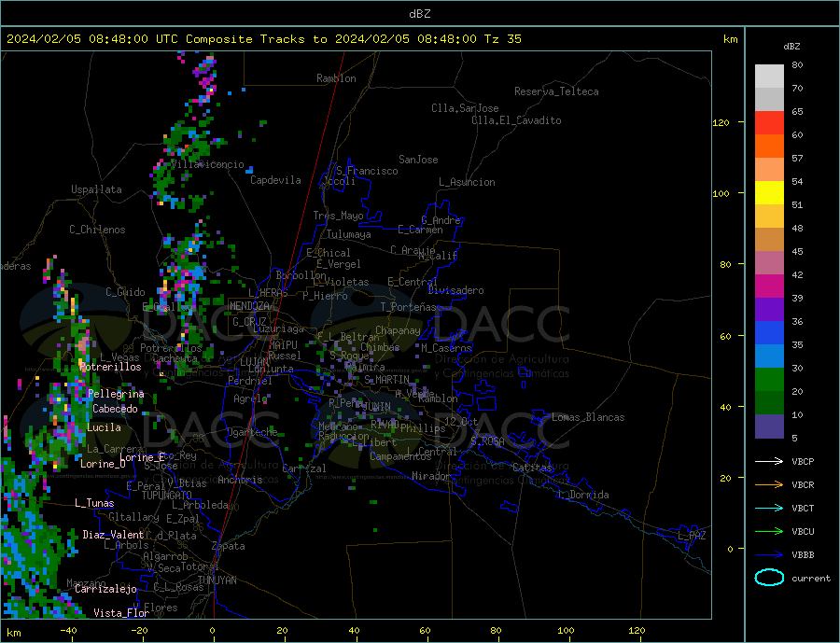Pick the magenta swatch between 42 and 39 dBZ
This screenshot has width=840, height=643.
[x=769, y=287]
